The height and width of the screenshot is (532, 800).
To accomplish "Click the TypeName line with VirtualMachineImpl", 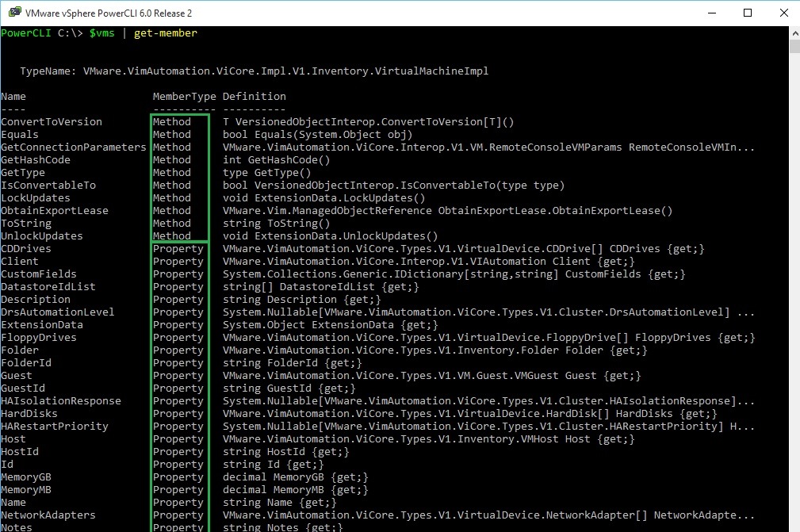I will tap(254, 71).
